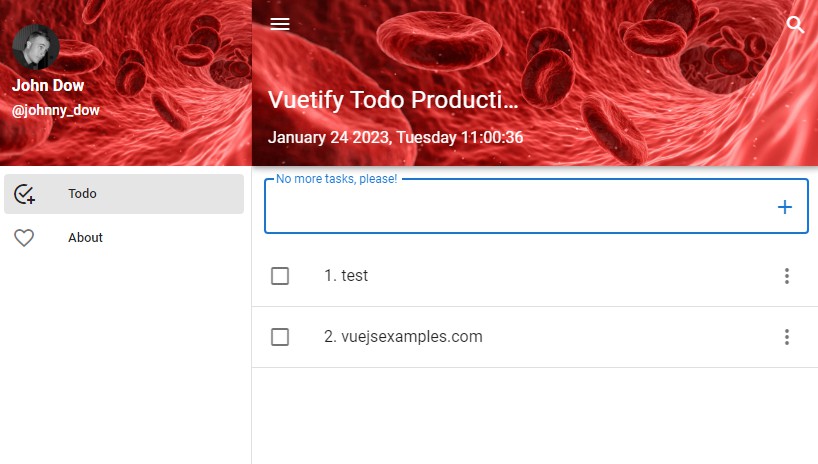Viewport: 818px width, 464px height.
Task: Click the John Dow user name
Action: (48, 86)
